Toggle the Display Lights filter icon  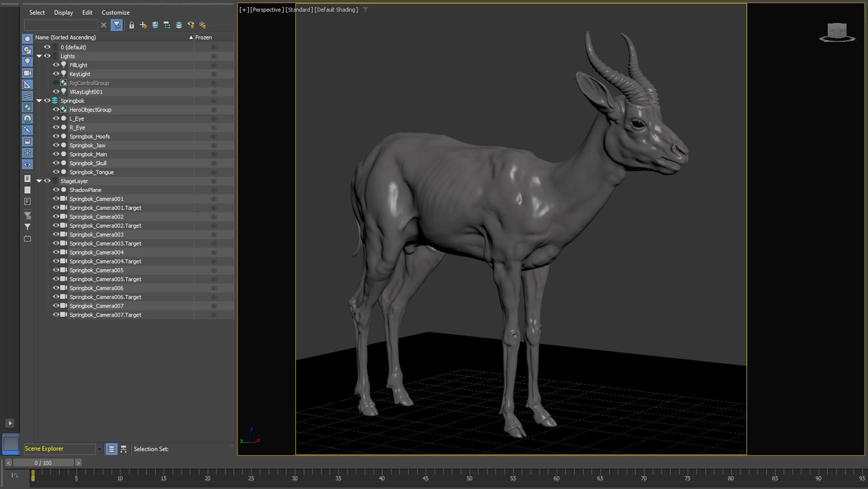28,62
